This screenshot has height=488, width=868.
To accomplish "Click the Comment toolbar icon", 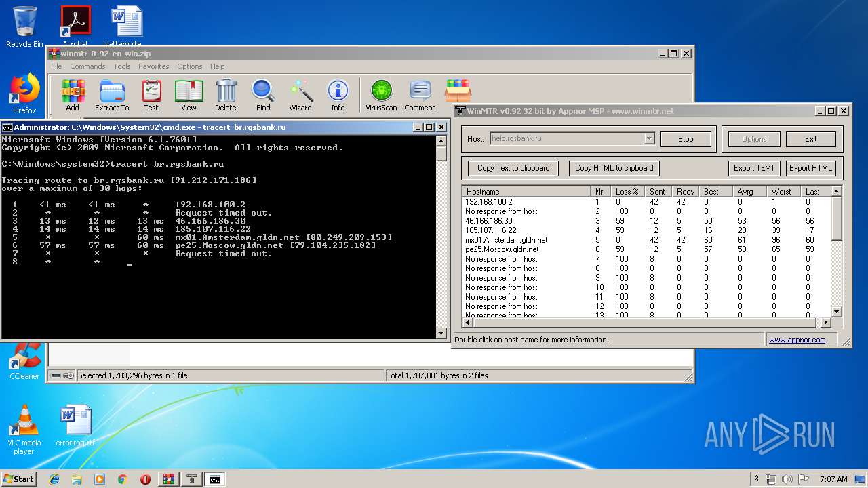I will point(420,96).
